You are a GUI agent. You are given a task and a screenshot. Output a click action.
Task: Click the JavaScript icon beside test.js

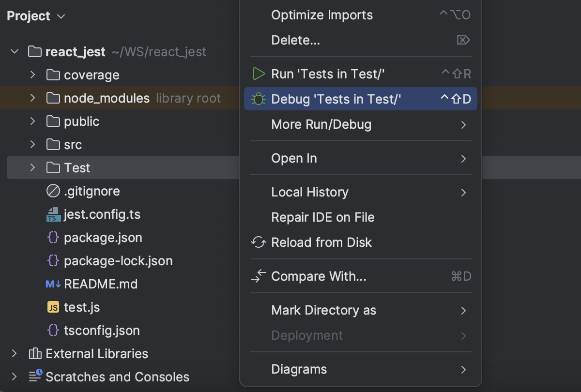pos(54,307)
